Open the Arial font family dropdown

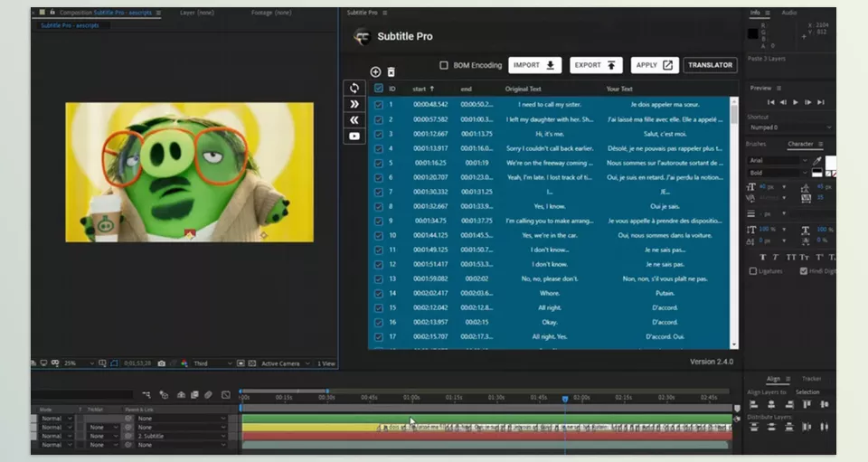click(778, 160)
